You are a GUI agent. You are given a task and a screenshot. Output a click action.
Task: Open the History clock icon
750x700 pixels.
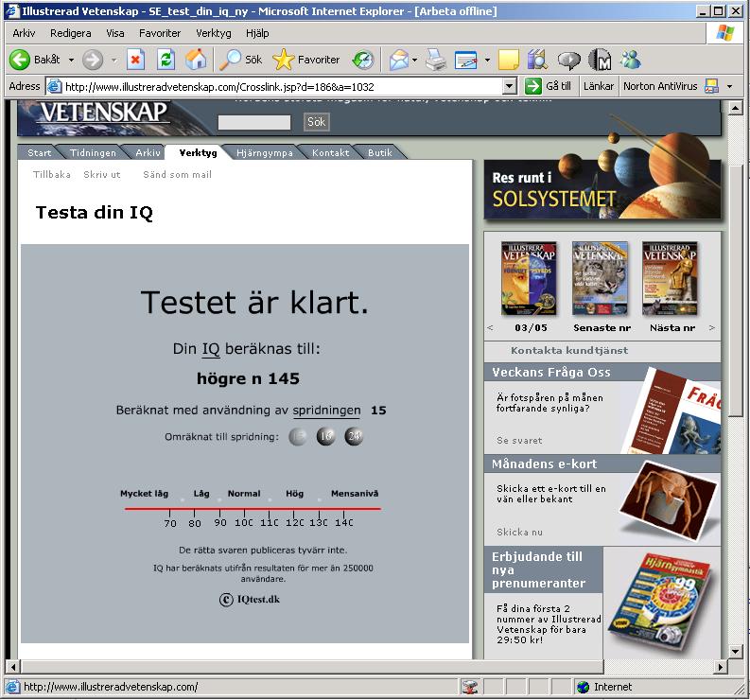363,60
